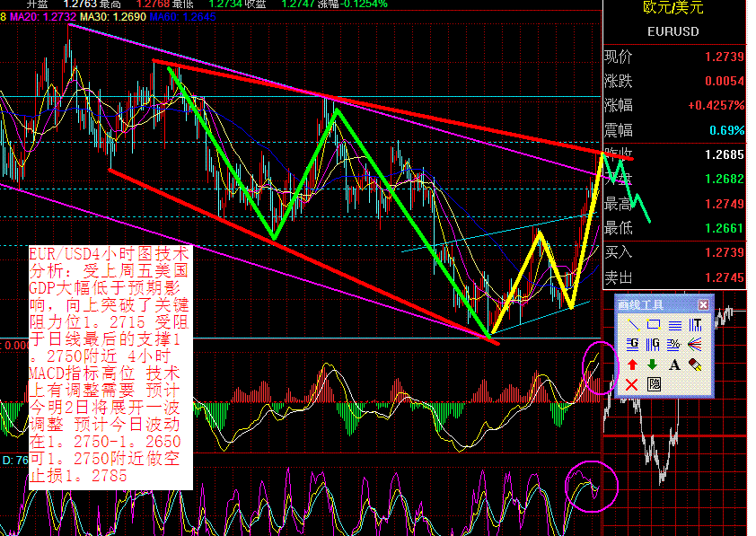Place a red up arrow marker
Screen dimensions: 756x536
pyautogui.click(x=633, y=365)
